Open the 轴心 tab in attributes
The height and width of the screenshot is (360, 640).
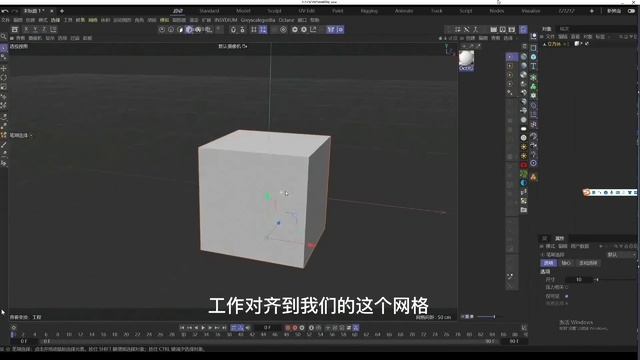pyautogui.click(x=566, y=263)
